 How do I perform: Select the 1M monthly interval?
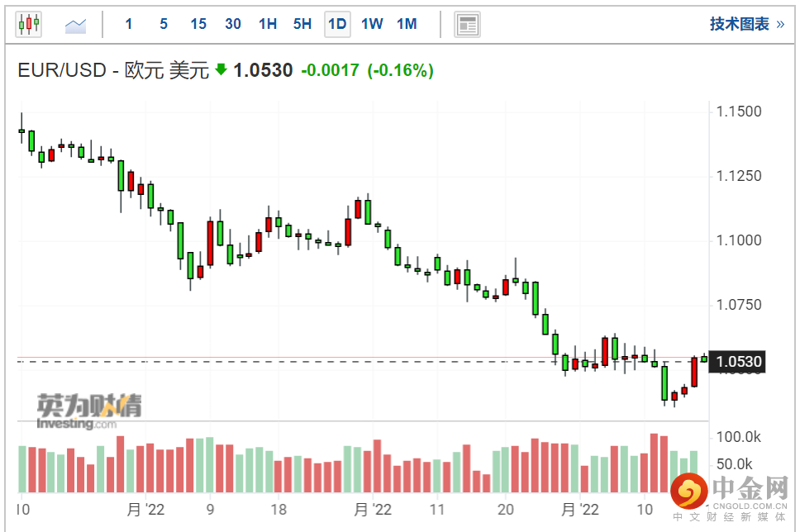407,24
